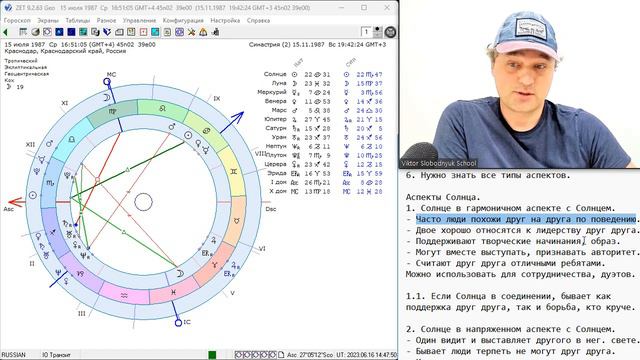Viewport: 640px width, 360px height.
Task: Open the Таблицы menu
Action: coord(78,20)
